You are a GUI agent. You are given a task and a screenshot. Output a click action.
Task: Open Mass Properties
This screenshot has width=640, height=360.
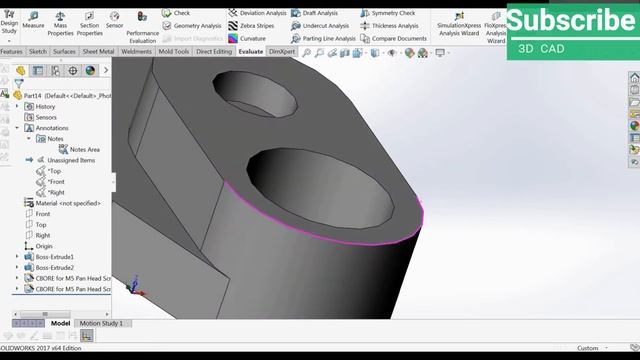pyautogui.click(x=60, y=24)
